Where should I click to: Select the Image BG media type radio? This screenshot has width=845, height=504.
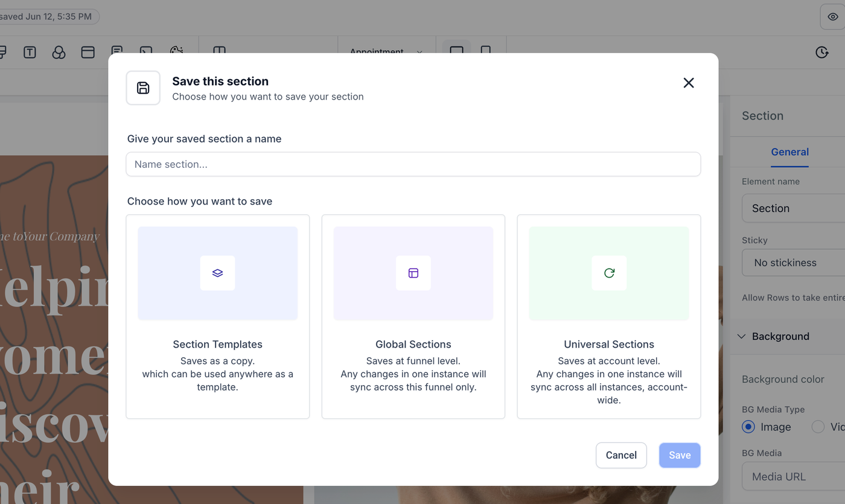748,427
